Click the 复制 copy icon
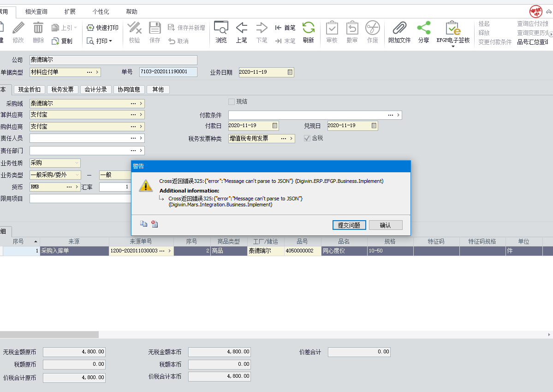 click(55, 41)
